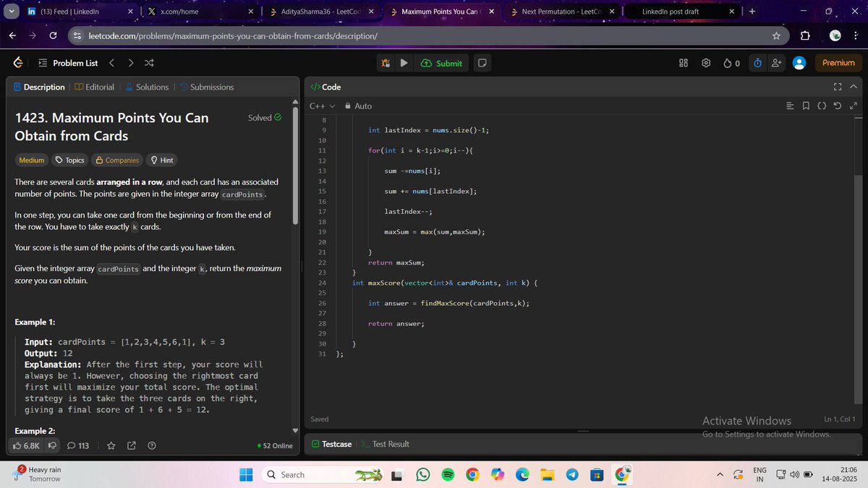Open the invite user icon
The width and height of the screenshot is (868, 488).
coord(777,63)
